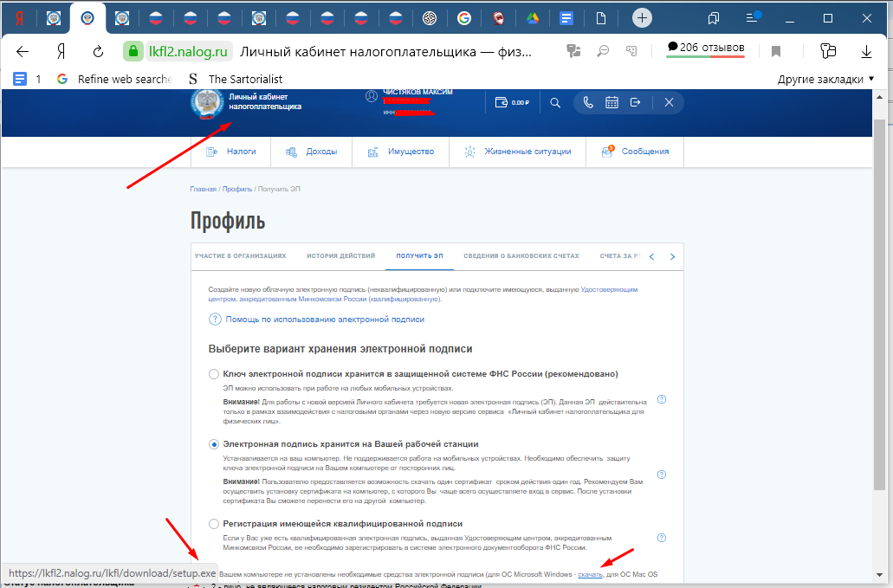
Task: Click the green padlock security icon
Action: click(x=133, y=52)
